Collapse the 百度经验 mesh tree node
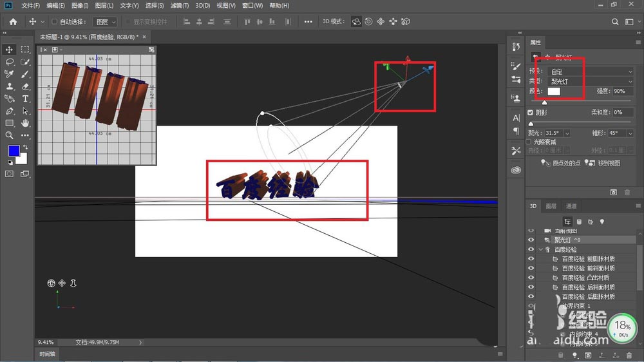 coord(540,249)
